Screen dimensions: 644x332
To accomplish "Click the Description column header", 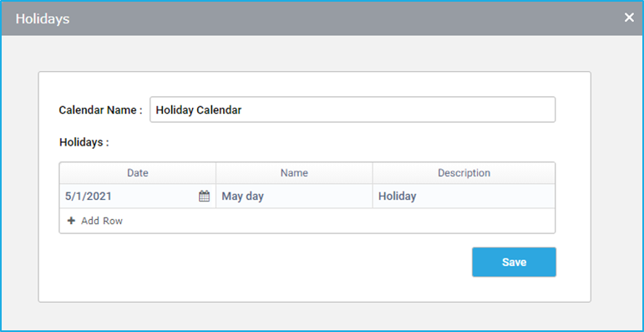I will point(464,173).
